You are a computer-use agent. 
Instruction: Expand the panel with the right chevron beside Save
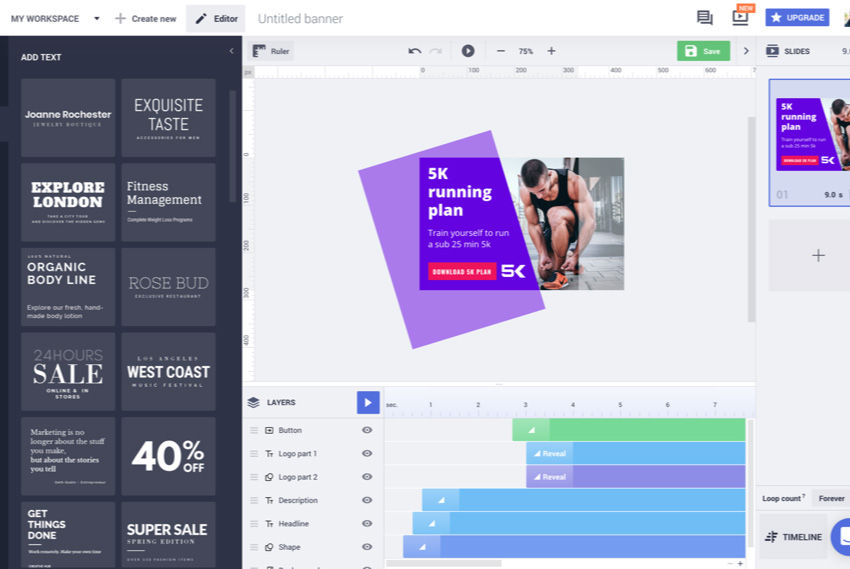click(746, 51)
